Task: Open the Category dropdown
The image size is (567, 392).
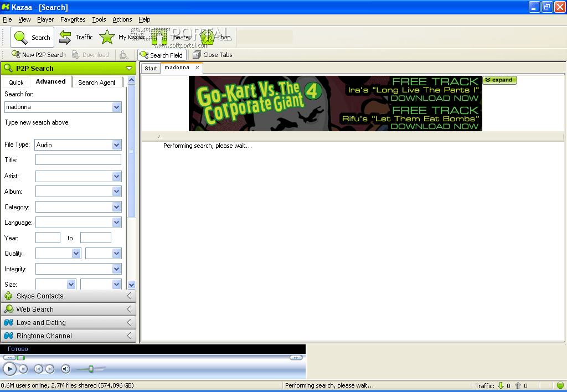Action: click(116, 207)
